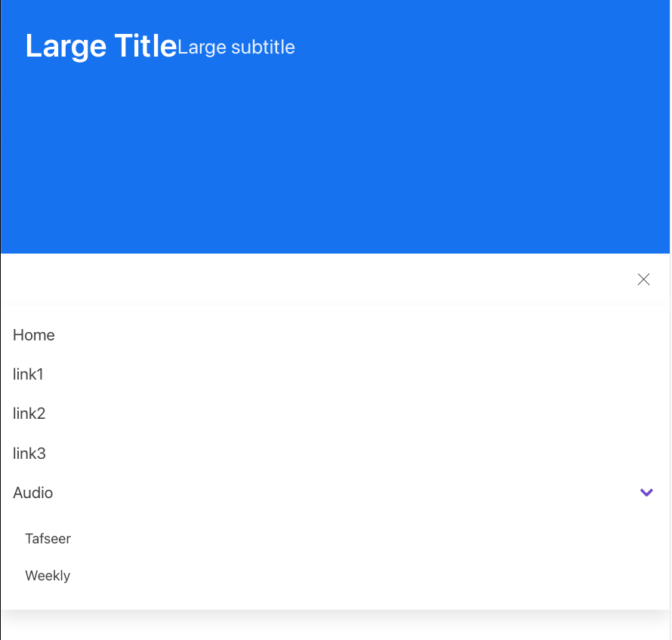Screen dimensions: 672x640
Task: Click the Large Title heading
Action: [x=101, y=45]
